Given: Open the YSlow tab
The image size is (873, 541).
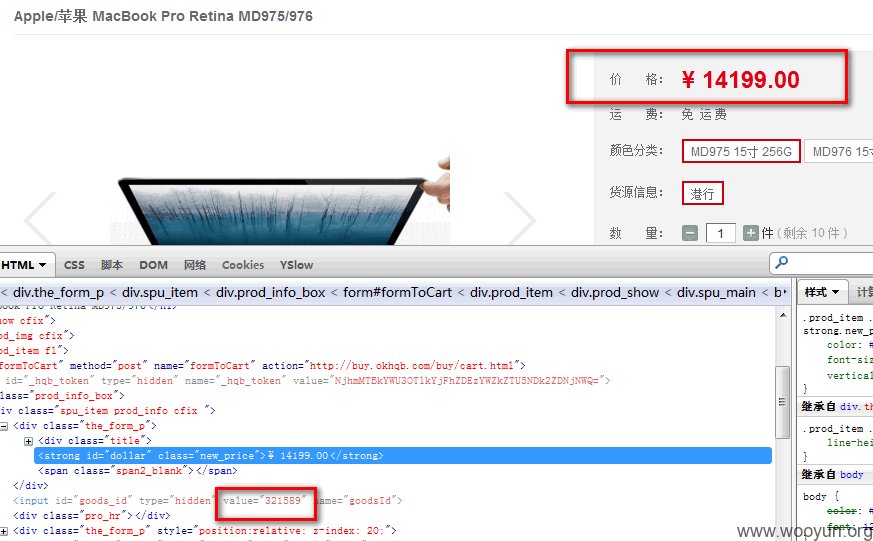Looking at the screenshot, I should pos(296,265).
